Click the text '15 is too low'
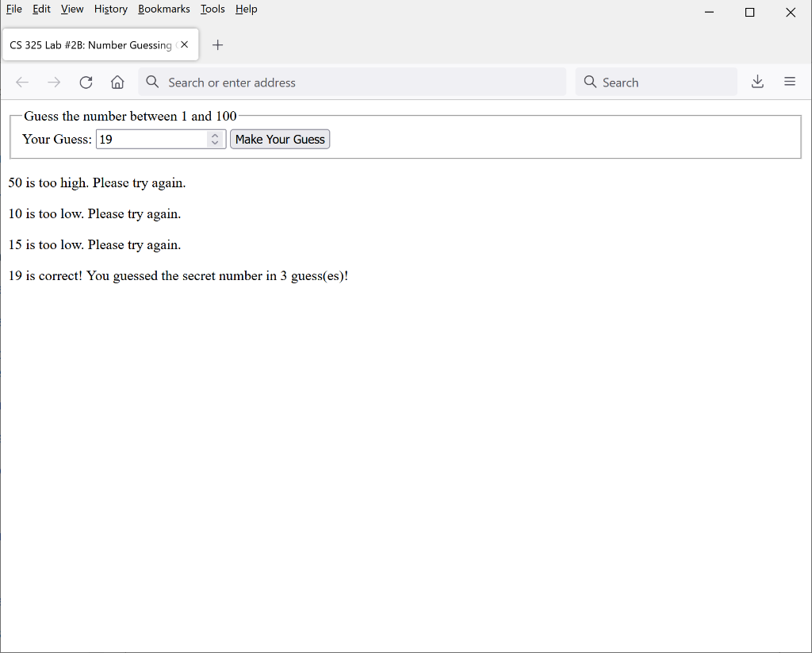The width and height of the screenshot is (812, 653). click(x=45, y=245)
